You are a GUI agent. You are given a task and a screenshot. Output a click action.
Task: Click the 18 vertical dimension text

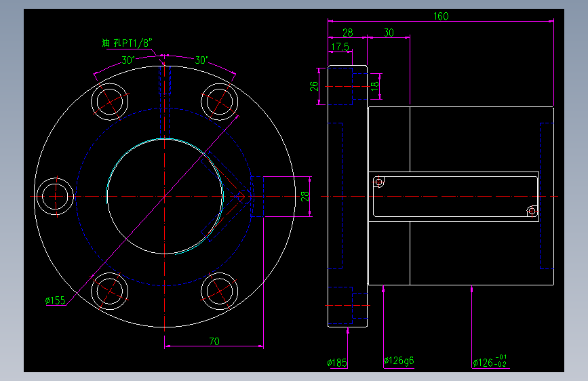point(374,85)
